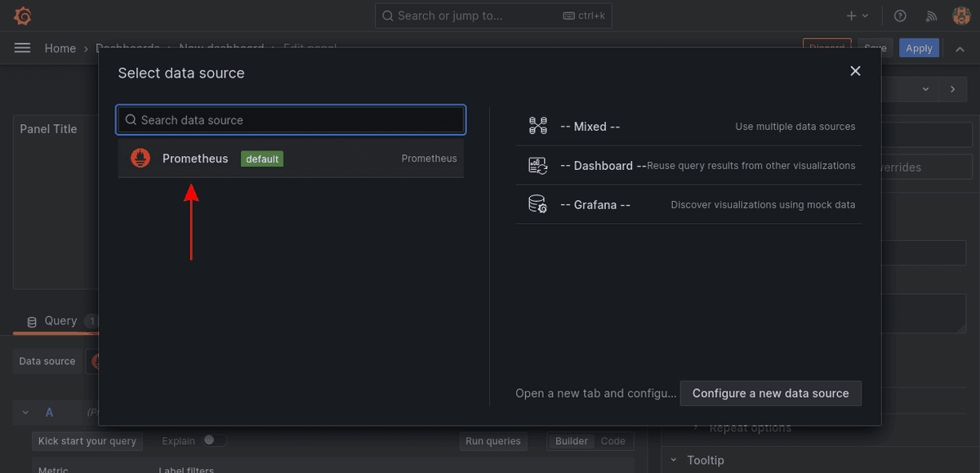Close the Select data source dialog
Viewport: 980px width, 473px height.
[855, 71]
